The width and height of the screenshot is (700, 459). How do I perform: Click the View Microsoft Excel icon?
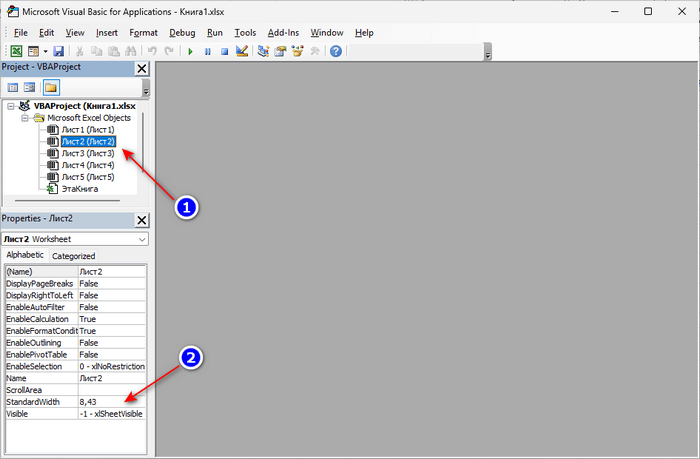(16, 51)
